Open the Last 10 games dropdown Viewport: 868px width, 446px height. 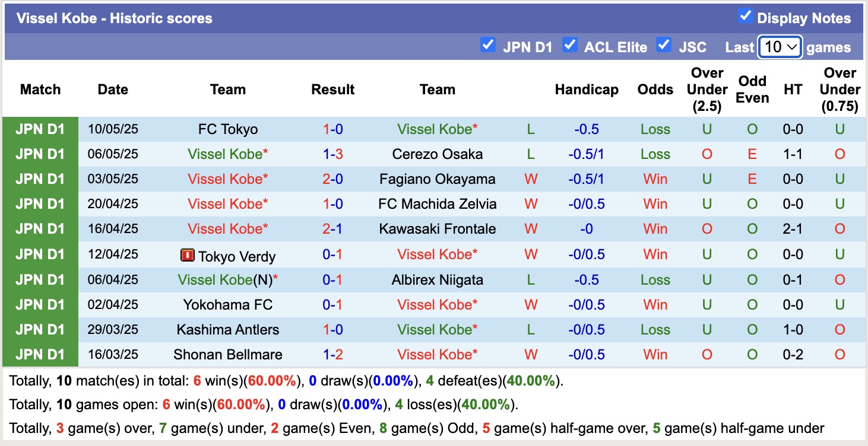pos(780,47)
